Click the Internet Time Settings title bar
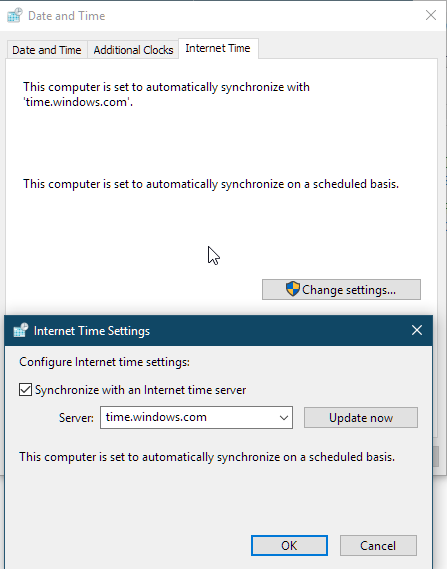The image size is (447, 569). point(218,330)
